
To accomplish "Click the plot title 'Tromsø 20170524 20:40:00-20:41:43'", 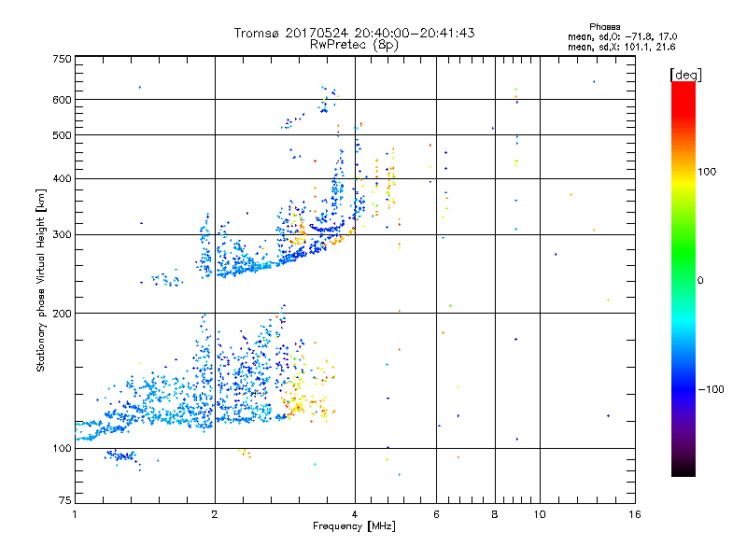I will (x=354, y=33).
